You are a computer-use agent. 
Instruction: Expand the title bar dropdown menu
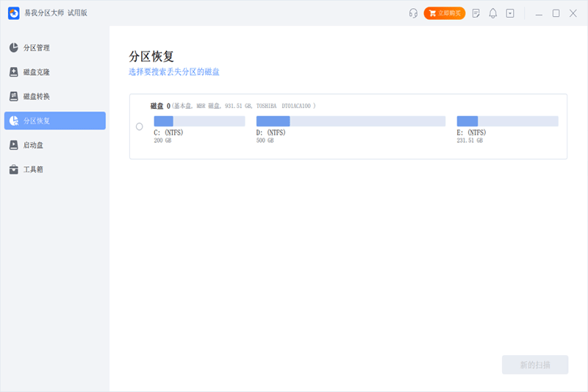tap(510, 13)
